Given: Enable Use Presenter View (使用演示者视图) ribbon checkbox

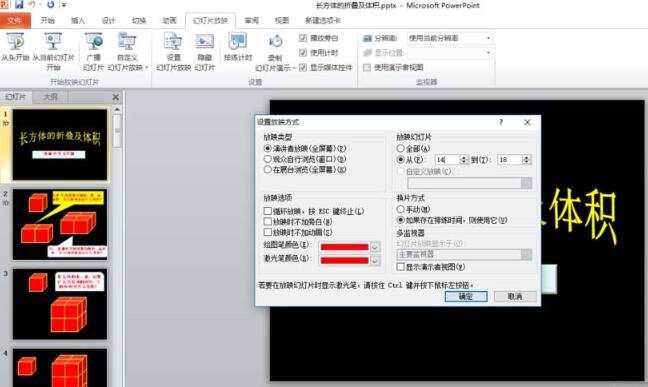Looking at the screenshot, I should click(x=367, y=67).
